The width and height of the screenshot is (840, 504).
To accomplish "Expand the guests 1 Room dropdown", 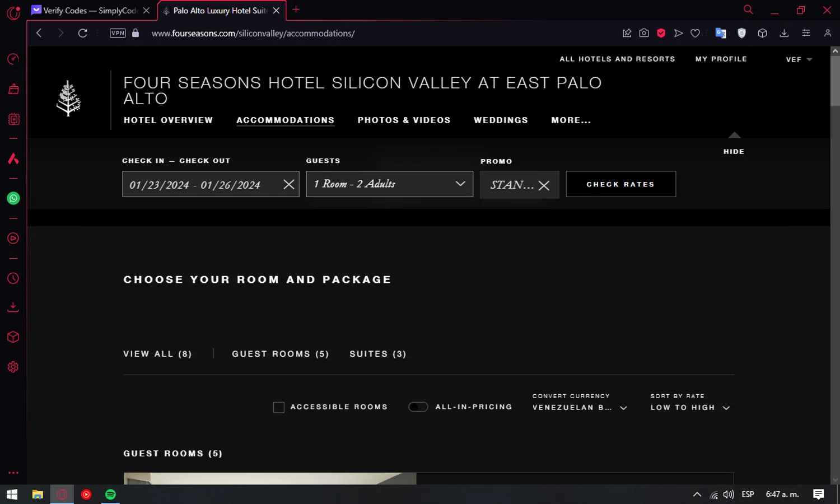I will 389,184.
